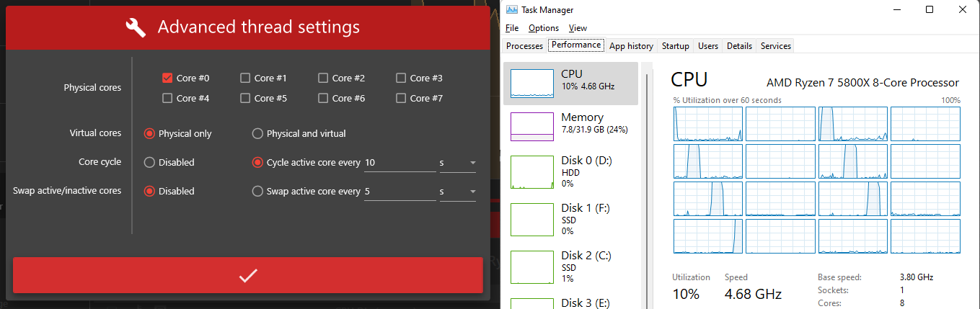The image size is (980, 309).
Task: Select the Physical and virtual radio option
Action: click(x=257, y=133)
